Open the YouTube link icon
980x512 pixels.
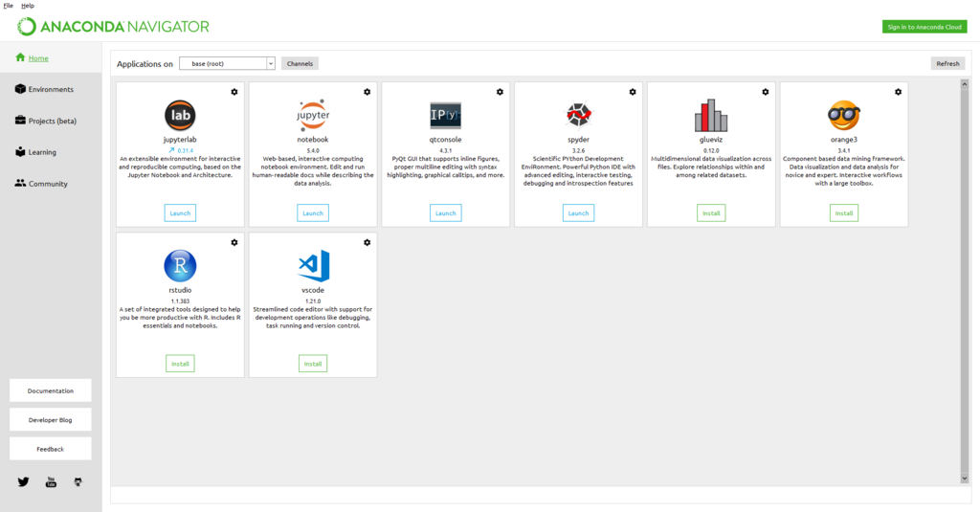tap(51, 482)
